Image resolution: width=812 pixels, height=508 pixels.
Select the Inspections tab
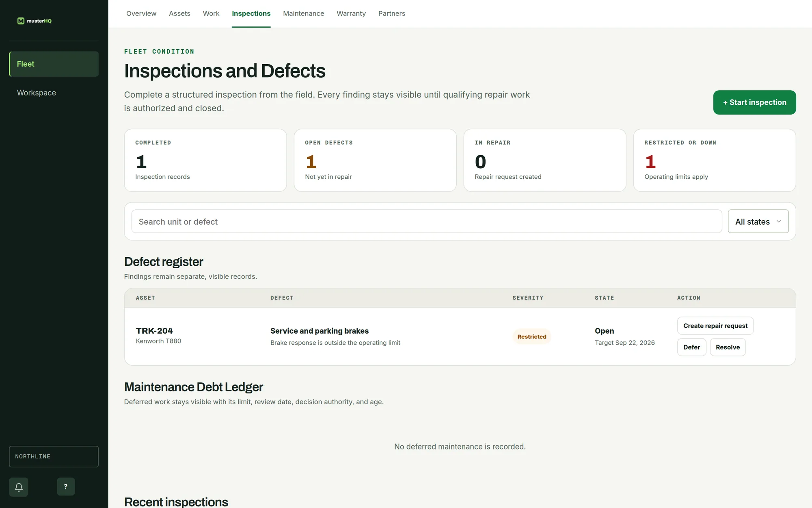(x=251, y=13)
